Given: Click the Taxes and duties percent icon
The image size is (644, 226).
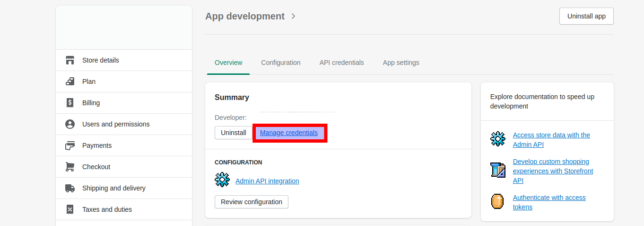Looking at the screenshot, I should point(70,209).
